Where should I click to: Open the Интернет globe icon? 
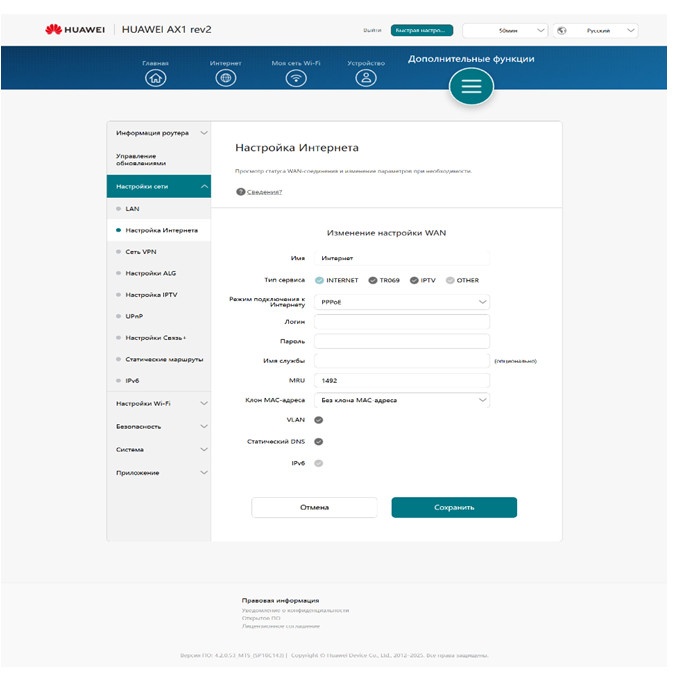point(226,78)
